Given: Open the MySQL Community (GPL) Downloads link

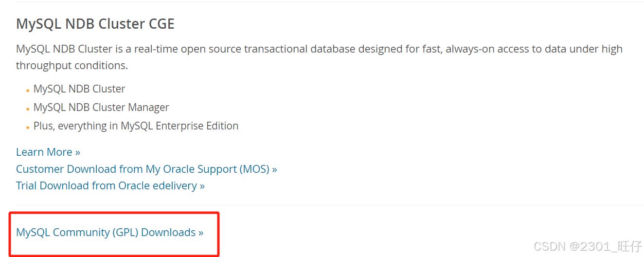Looking at the screenshot, I should pos(109,233).
